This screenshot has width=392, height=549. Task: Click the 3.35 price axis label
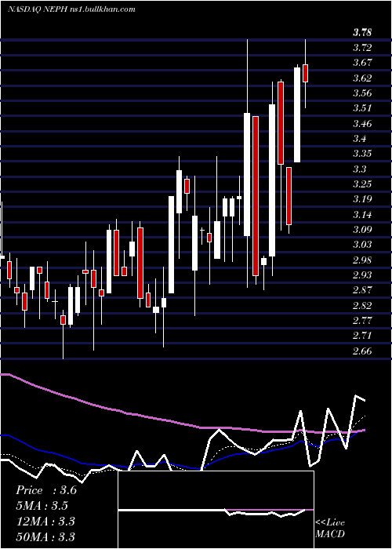362,154
